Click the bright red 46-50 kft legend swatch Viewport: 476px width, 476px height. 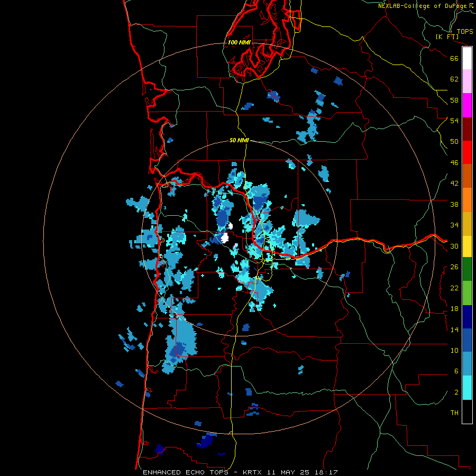click(x=467, y=152)
